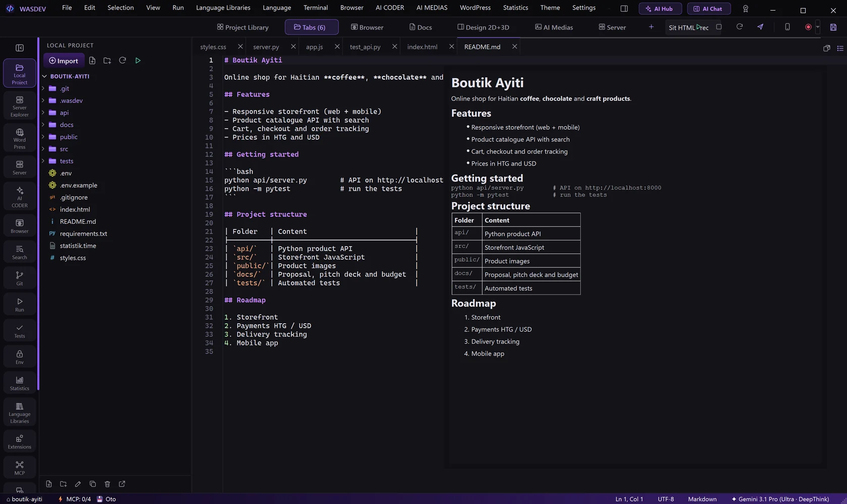The width and height of the screenshot is (847, 504).
Task: Open requirements.txt in the file tree
Action: [x=83, y=234]
